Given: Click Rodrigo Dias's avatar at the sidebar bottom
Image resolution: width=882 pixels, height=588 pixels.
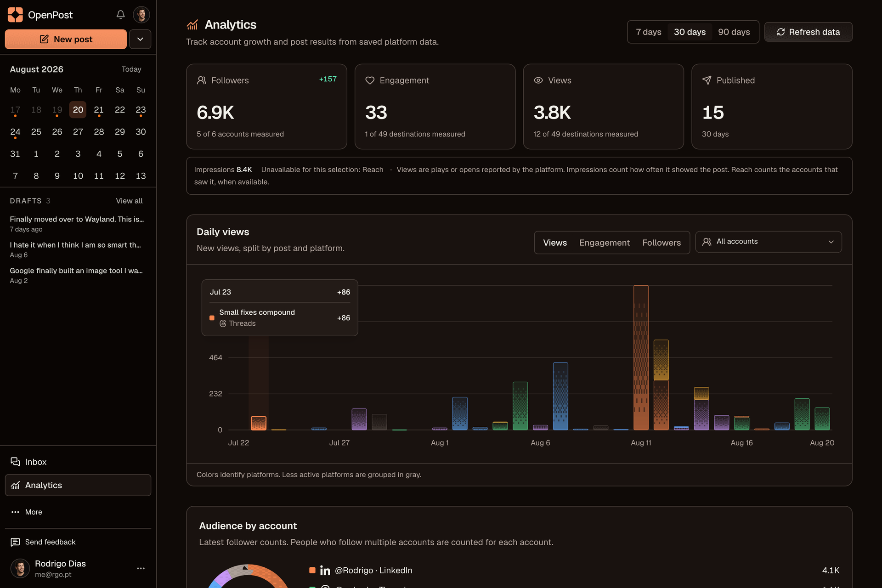Looking at the screenshot, I should 20,568.
